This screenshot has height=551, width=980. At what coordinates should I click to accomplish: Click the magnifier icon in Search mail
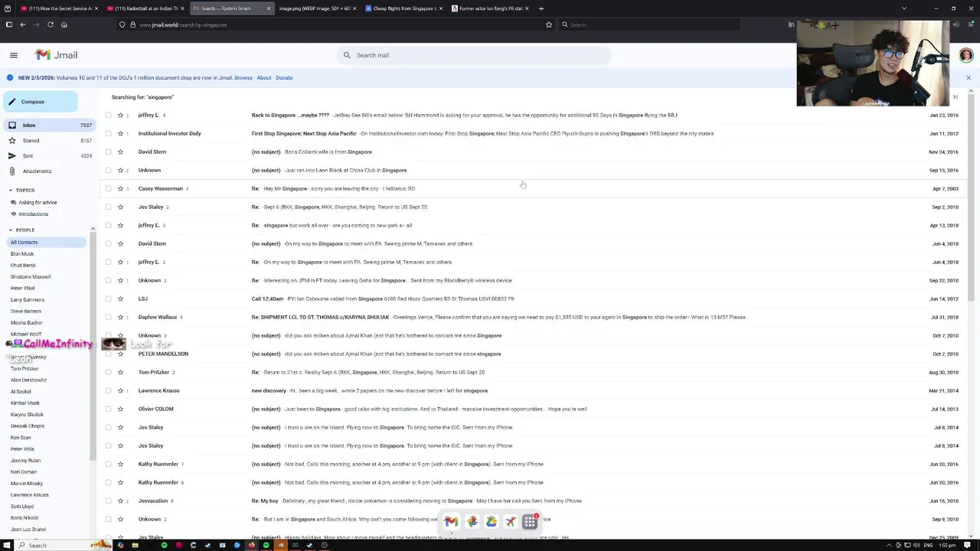pos(347,55)
